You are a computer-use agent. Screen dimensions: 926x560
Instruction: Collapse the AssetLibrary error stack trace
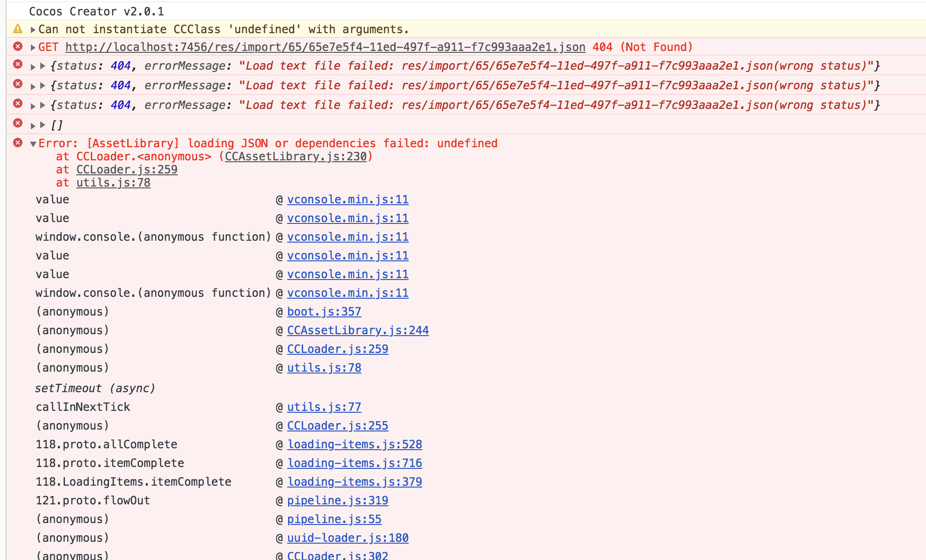pos(33,144)
